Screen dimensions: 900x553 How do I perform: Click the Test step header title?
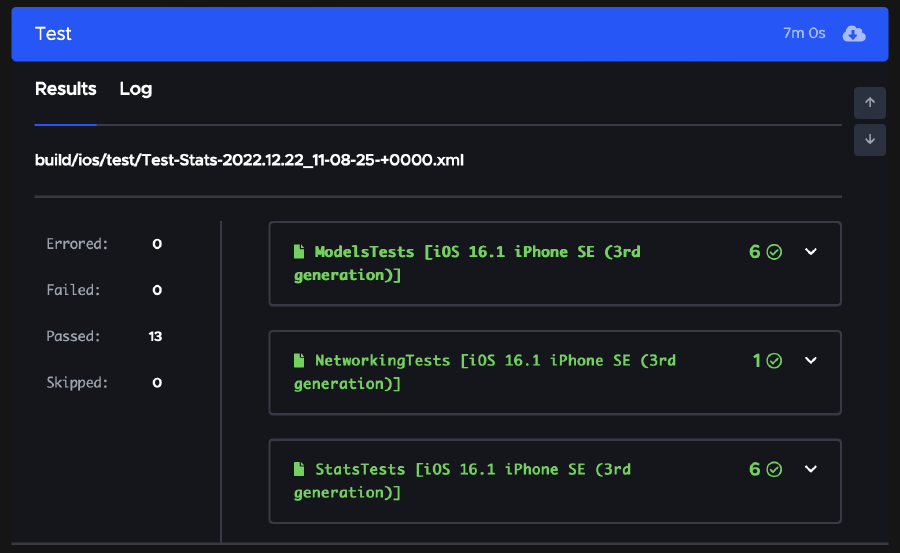54,34
